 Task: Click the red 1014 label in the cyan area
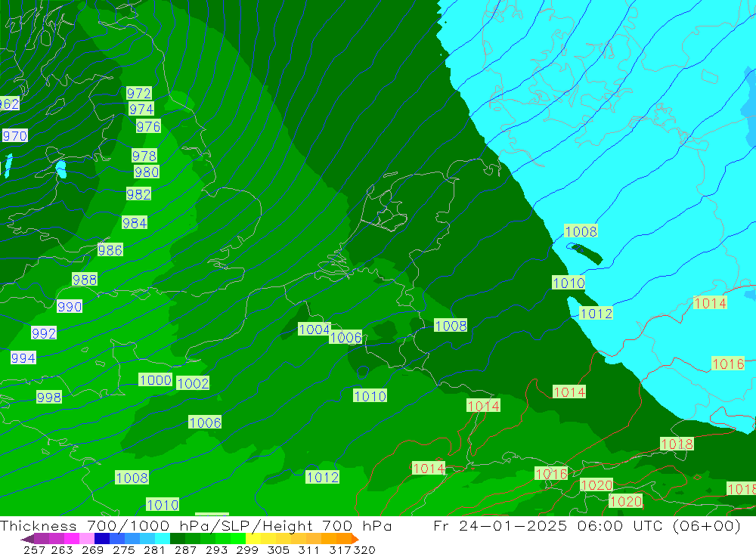click(710, 303)
